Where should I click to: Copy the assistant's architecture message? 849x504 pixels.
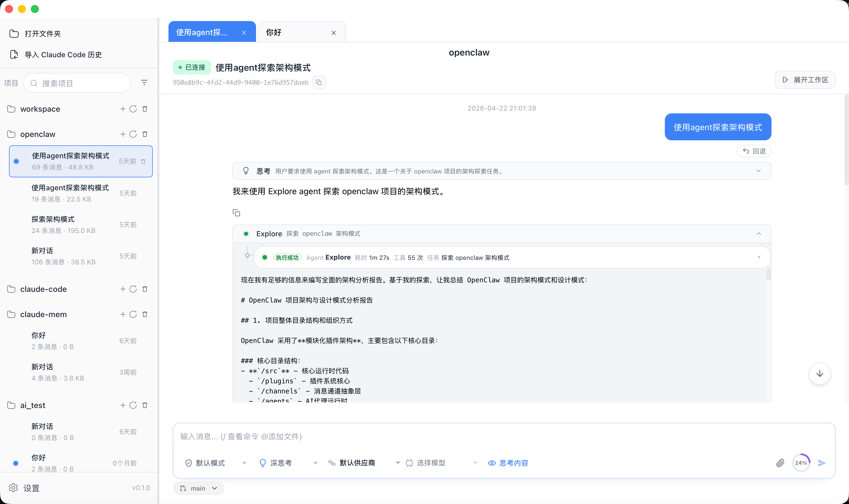(x=236, y=213)
